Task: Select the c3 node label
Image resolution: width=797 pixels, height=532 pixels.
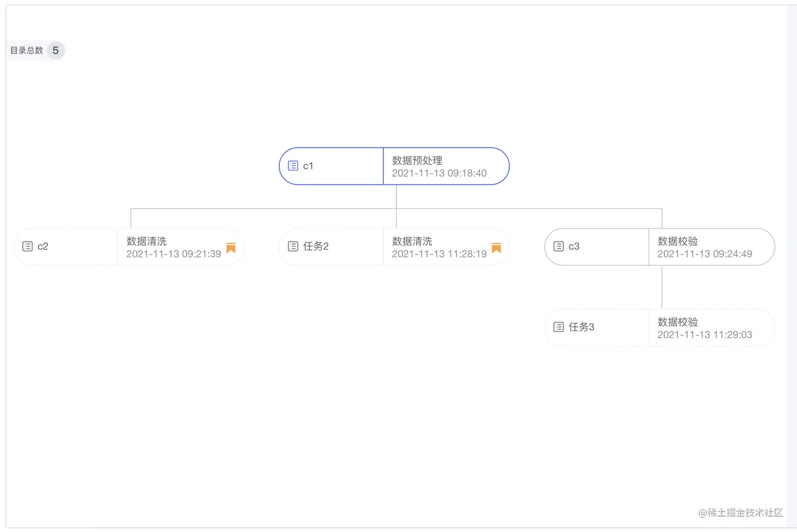Action: pyautogui.click(x=574, y=246)
